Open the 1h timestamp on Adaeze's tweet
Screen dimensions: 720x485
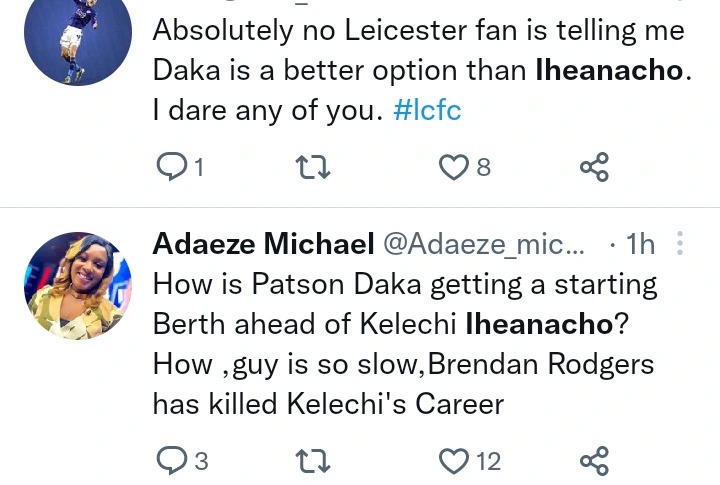pos(639,244)
